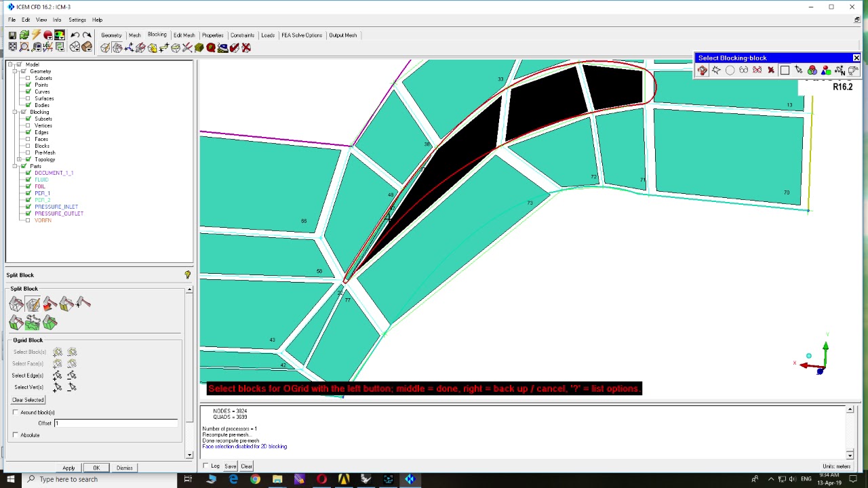Viewport: 868px width, 488px height.
Task: Click the Pre-Mesh Quality red Q icon
Action: [x=211, y=47]
